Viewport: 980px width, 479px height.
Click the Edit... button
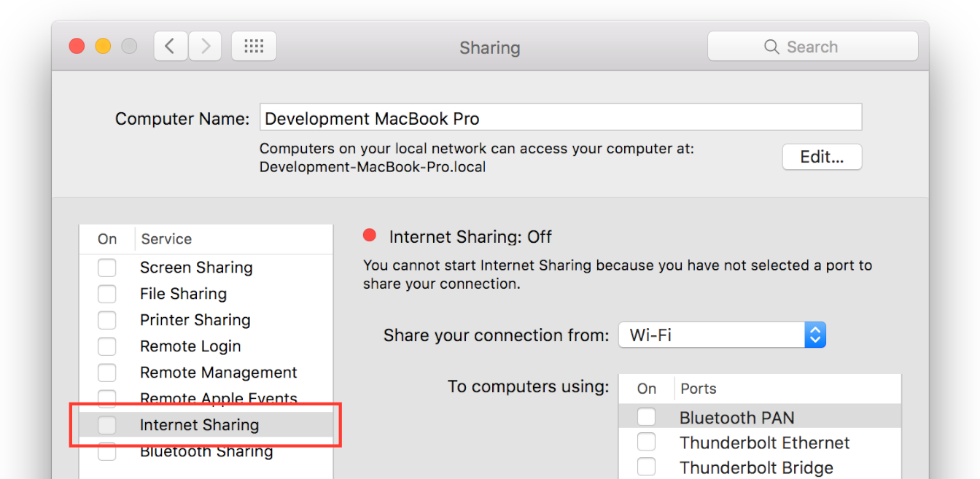[x=822, y=157]
